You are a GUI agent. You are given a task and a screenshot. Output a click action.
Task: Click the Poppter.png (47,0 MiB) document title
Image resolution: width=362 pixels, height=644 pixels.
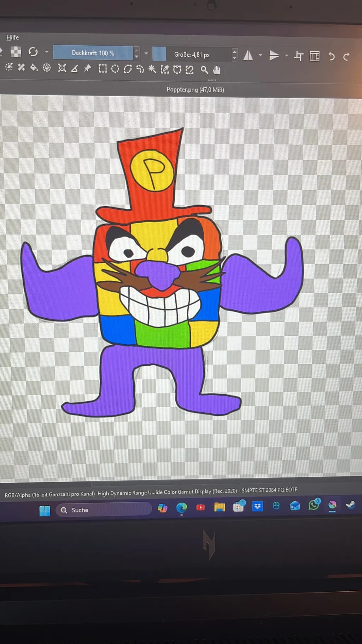(x=195, y=90)
